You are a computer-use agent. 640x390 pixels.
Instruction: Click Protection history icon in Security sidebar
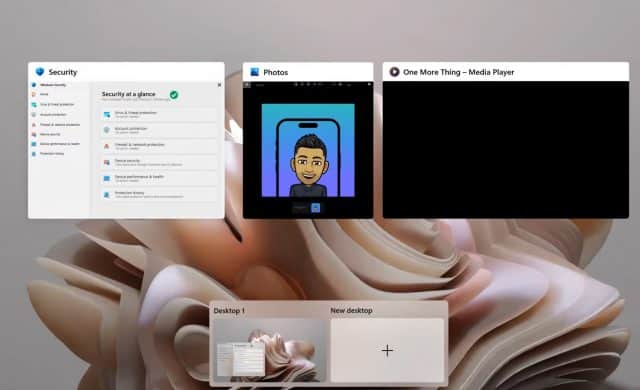pyautogui.click(x=34, y=154)
